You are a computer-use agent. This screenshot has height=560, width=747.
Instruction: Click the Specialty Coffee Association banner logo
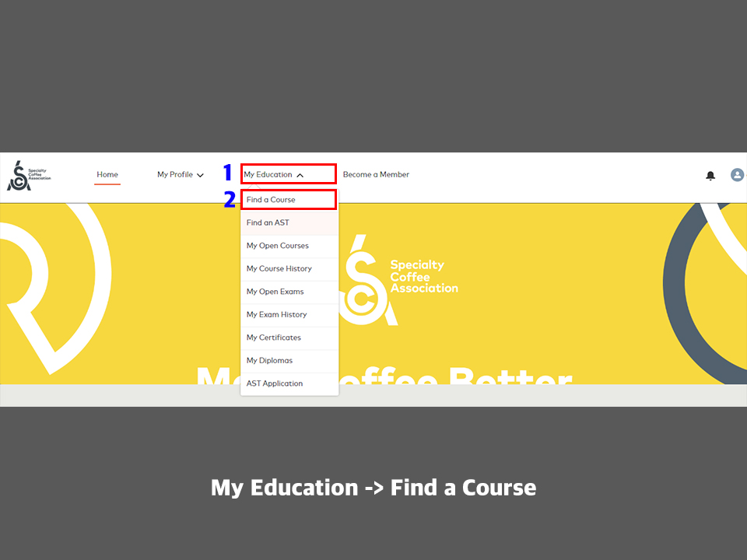[399, 280]
